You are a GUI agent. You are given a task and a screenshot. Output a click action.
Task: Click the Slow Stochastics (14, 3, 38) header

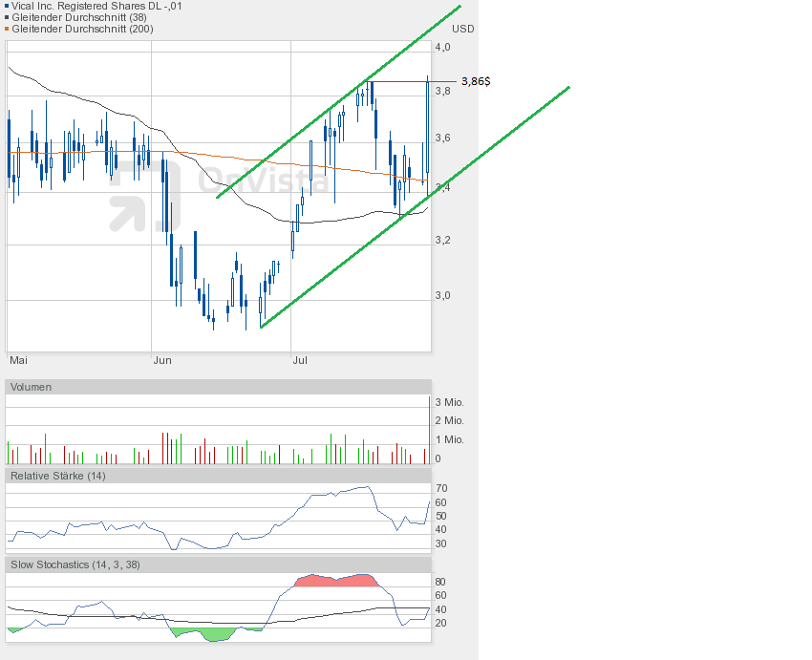point(218,564)
